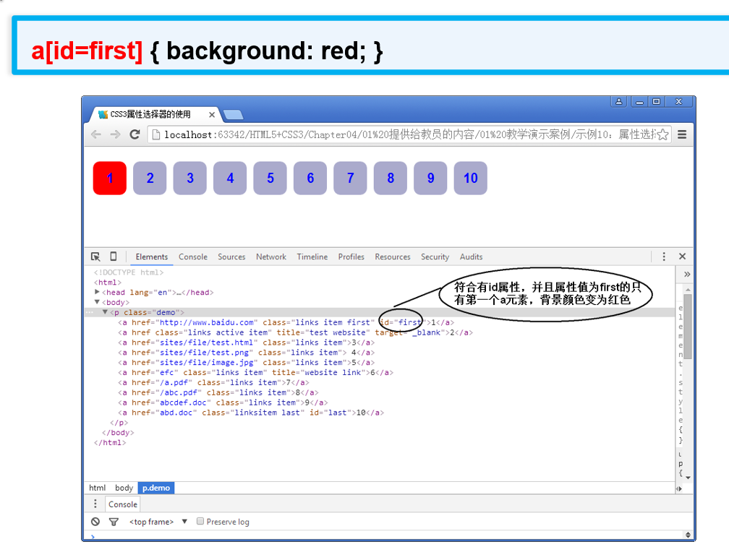Screen dimensions: 729x560
Task: Open the Profiles tab
Action: [351, 257]
